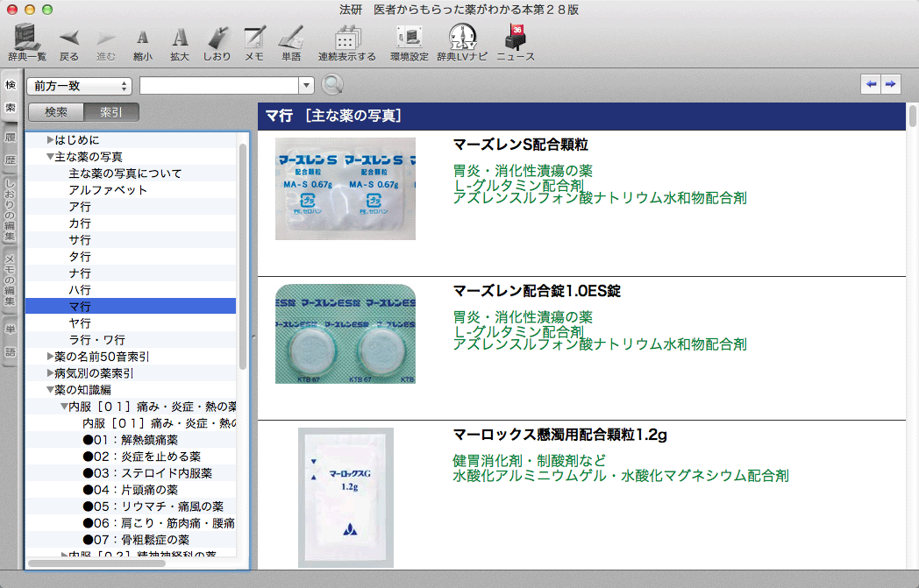Select ハ行 in the index tree

(80, 290)
